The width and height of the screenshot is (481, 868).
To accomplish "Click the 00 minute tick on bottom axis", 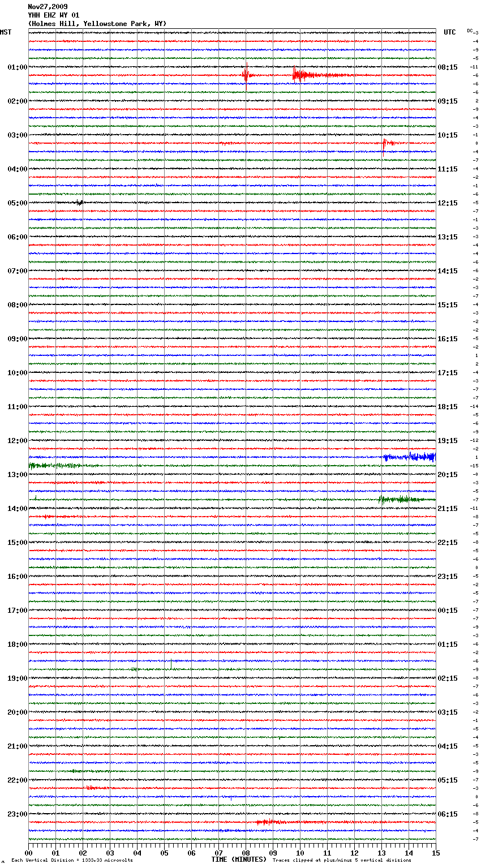I will click(28, 853).
